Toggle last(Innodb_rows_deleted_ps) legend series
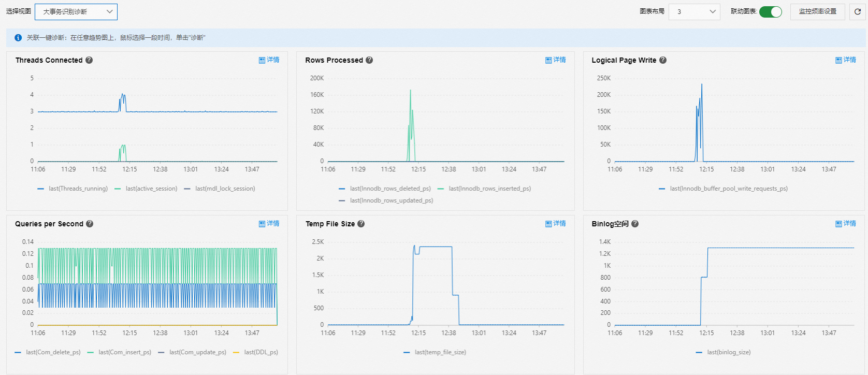Screen dimensions: 868x375 [385, 189]
